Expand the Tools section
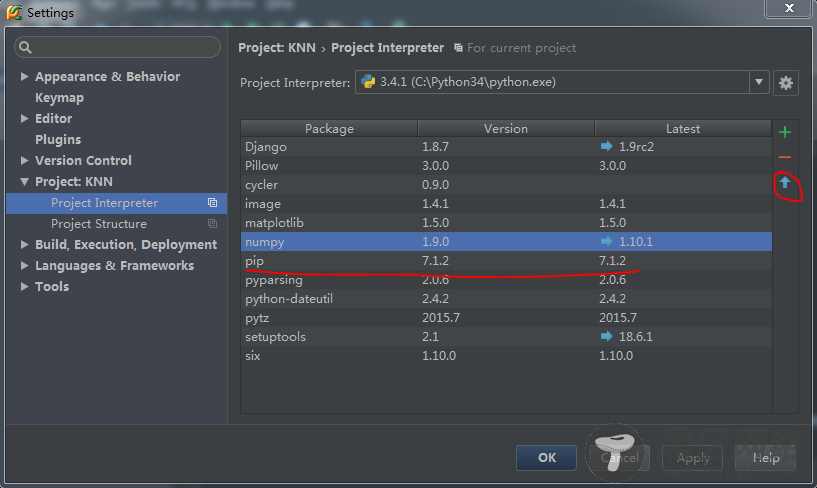817x488 pixels. tap(24, 286)
